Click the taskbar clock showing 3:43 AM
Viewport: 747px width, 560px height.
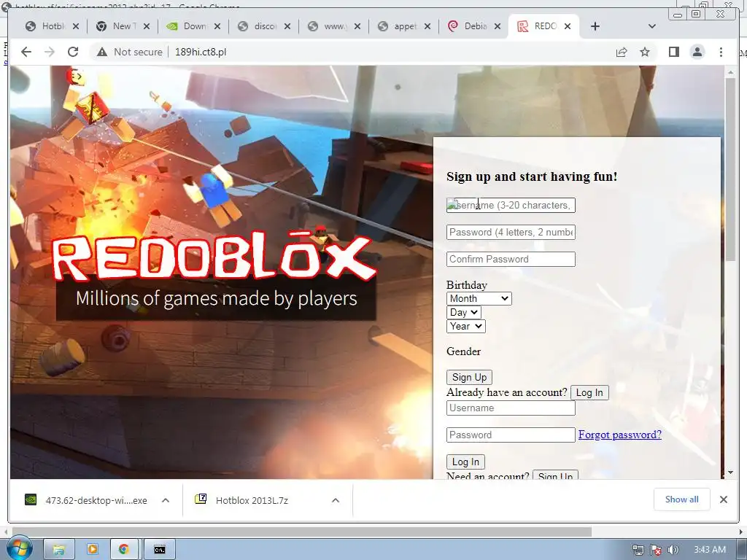pyautogui.click(x=710, y=550)
